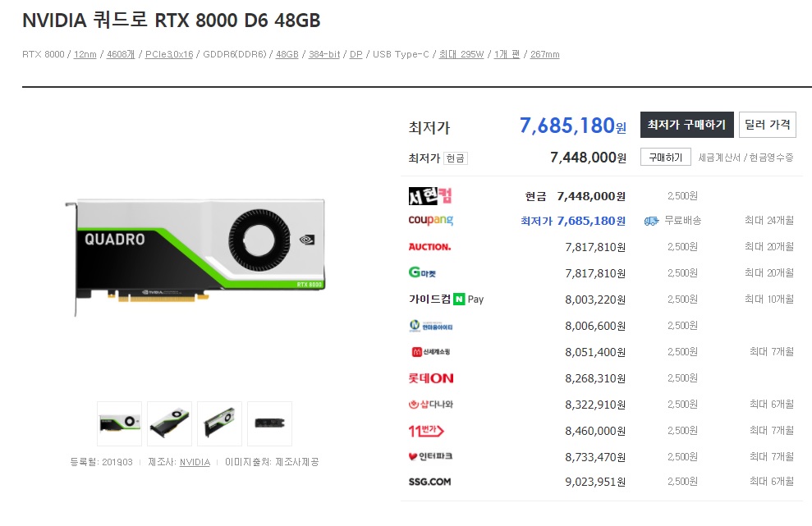Open the 11번가 store logo
The width and height of the screenshot is (812, 526).
tap(426, 430)
